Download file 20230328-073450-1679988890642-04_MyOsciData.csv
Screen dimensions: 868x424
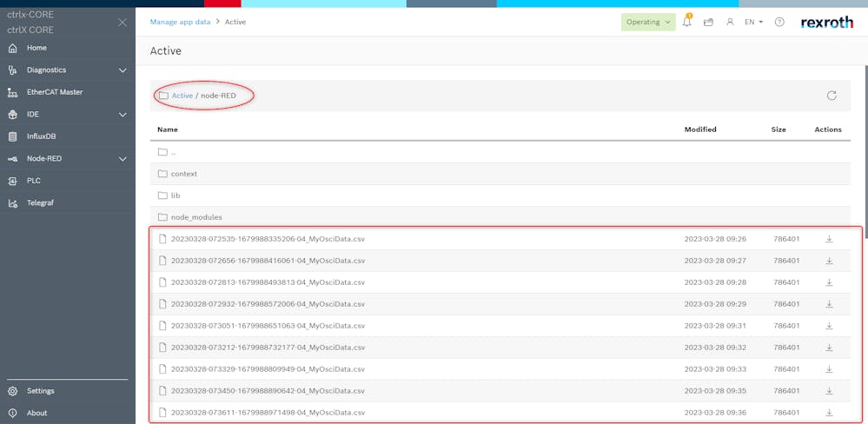(829, 391)
